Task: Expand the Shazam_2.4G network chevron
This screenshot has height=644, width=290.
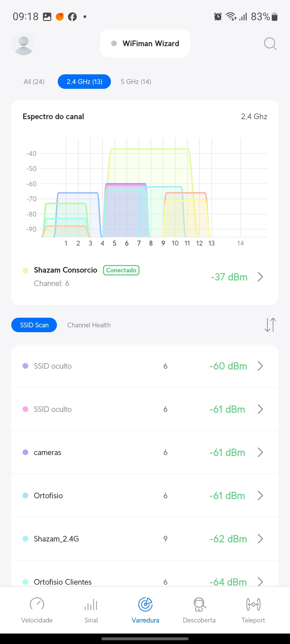Action: point(260,539)
